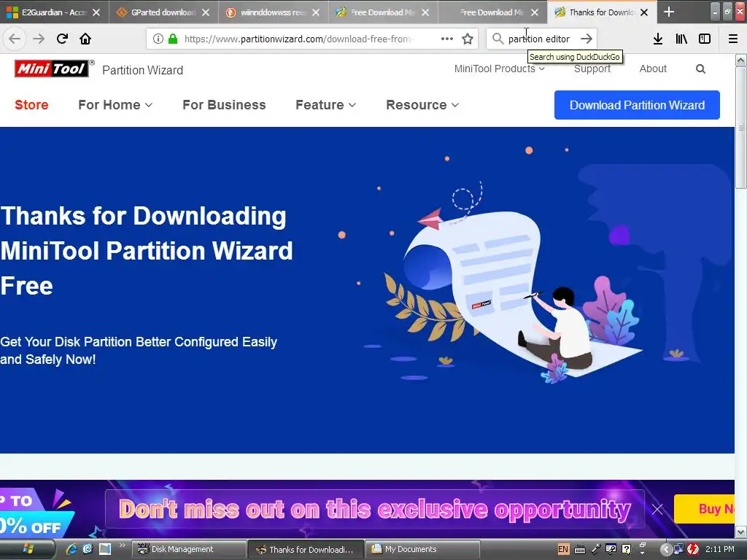Reload the current page
747x560 pixels.
point(62,39)
